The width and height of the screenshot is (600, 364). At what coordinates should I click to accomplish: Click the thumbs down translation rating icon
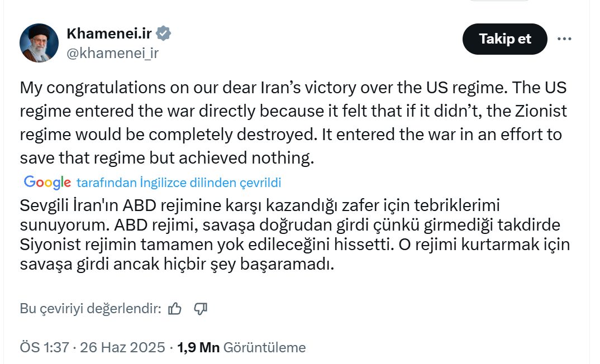click(201, 308)
